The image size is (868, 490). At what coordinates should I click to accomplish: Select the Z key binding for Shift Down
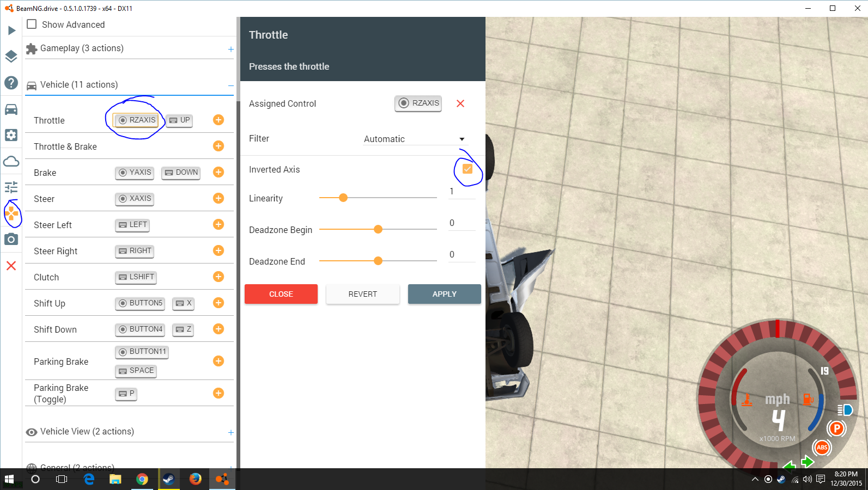click(183, 329)
